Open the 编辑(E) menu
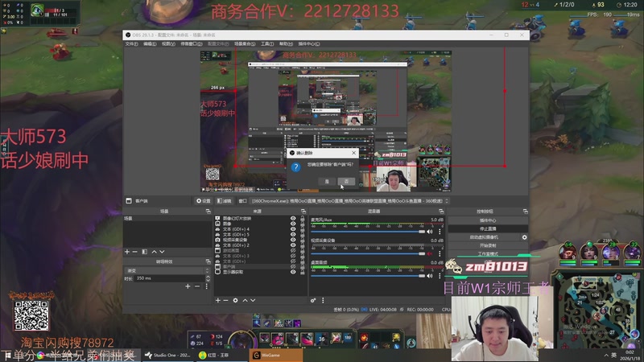This screenshot has height=362, width=644. coord(150,44)
